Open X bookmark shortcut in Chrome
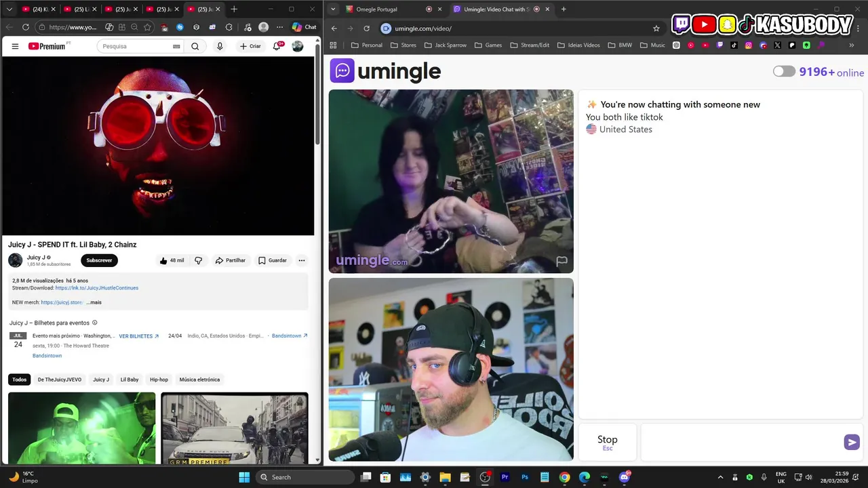868x488 pixels. click(x=777, y=45)
